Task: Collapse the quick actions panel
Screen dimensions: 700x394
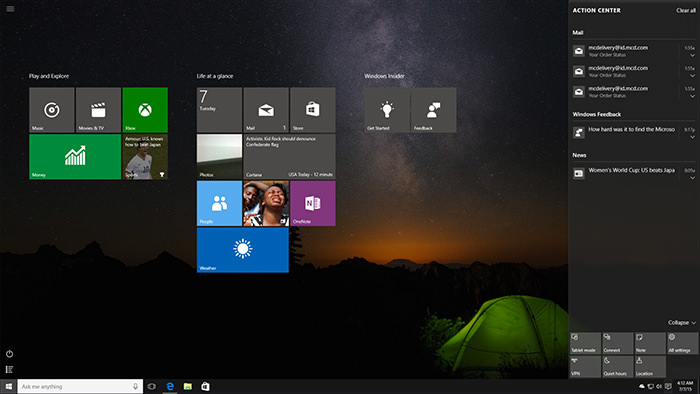Action: pyautogui.click(x=682, y=323)
